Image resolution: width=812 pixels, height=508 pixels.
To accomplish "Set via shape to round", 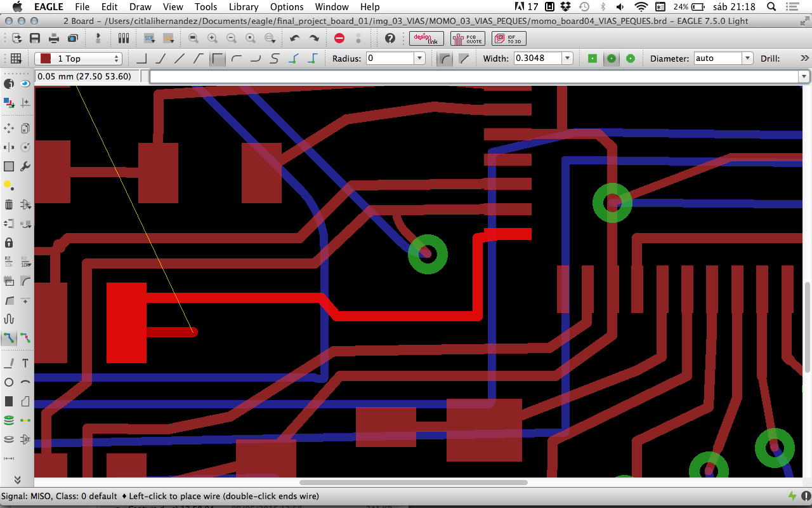I will 612,58.
